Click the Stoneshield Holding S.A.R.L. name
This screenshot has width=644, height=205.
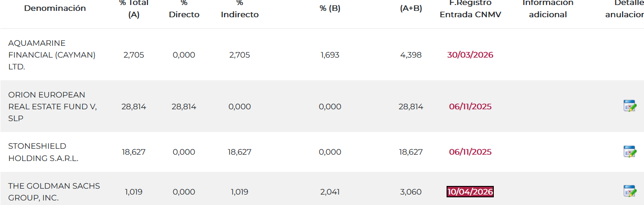(44, 152)
